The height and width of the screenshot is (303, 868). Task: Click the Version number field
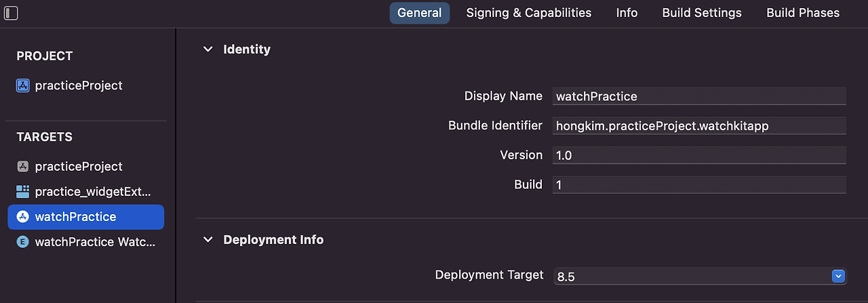coord(699,155)
